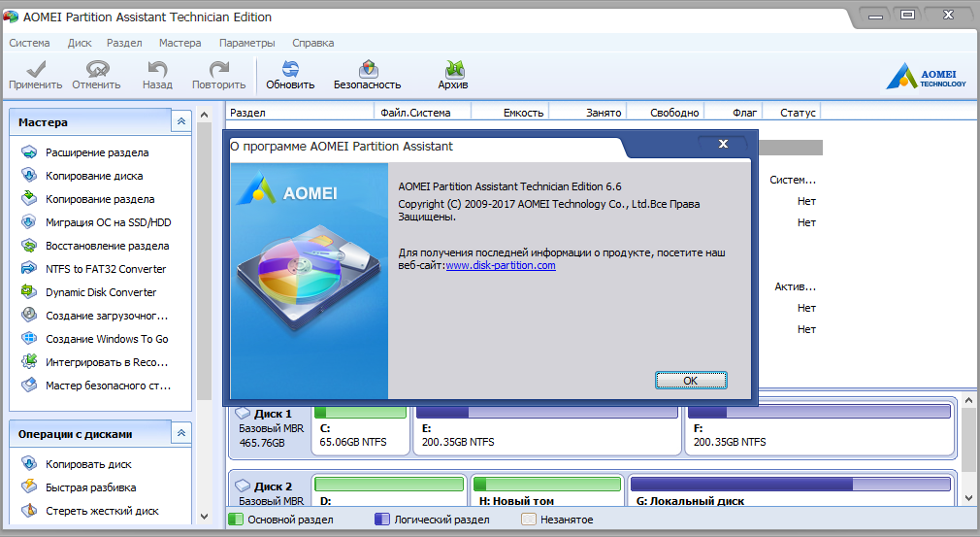The image size is (980, 537).
Task: Sort by the Флаг column header
Action: (734, 113)
